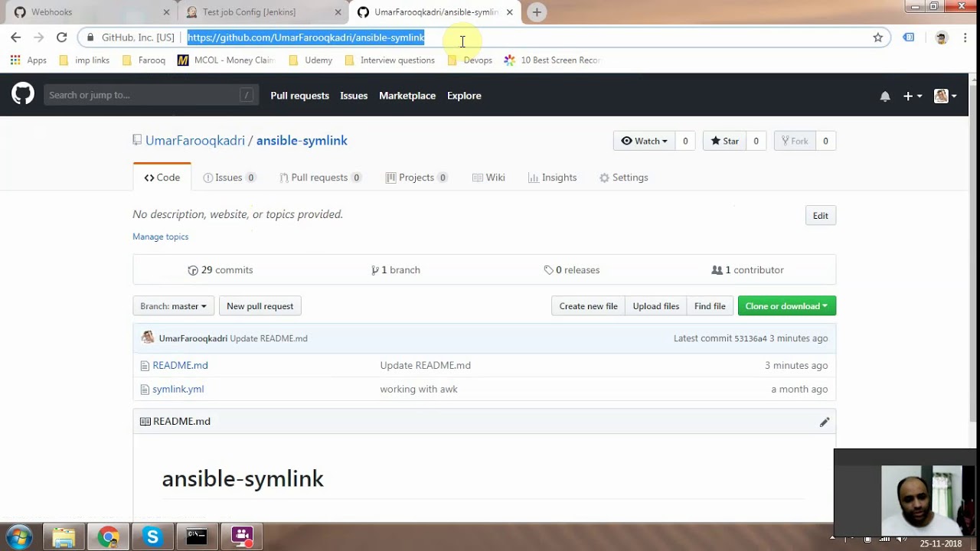
Task: View the 0 releases link
Action: click(572, 270)
